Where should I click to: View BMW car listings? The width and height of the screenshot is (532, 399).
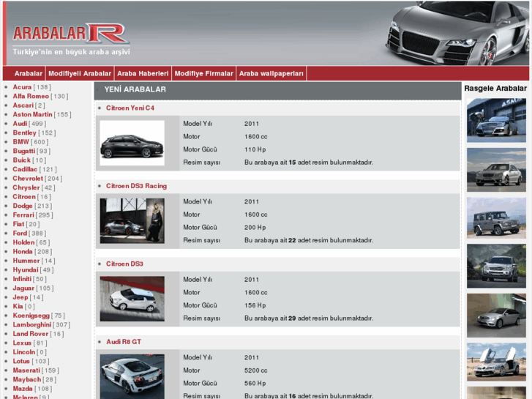[x=21, y=142]
